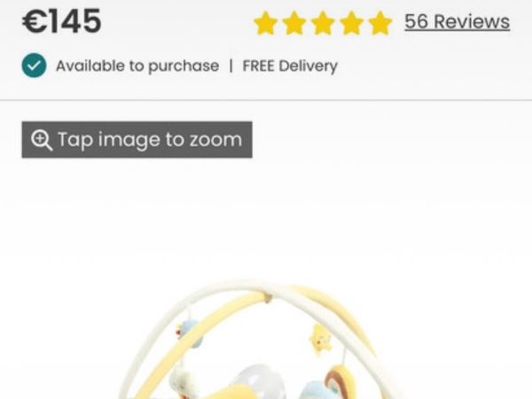
Task: Click the yellow arch on the right side
Action: (x=349, y=321)
